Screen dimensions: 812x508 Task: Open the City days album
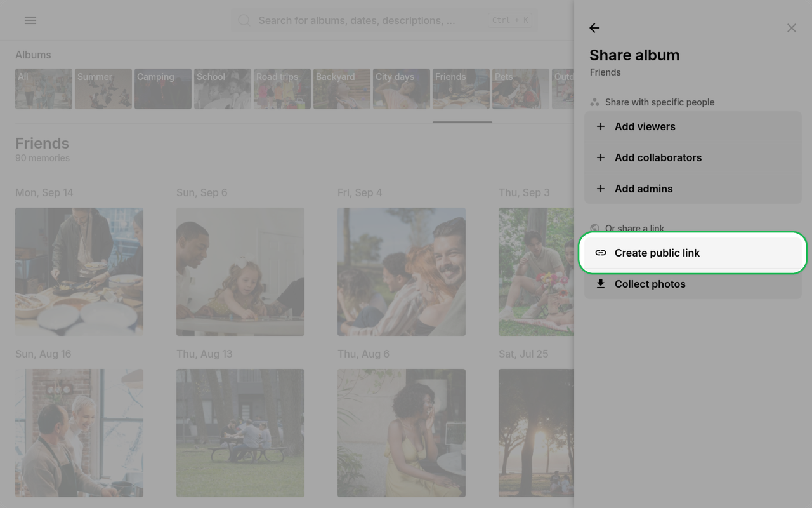point(402,89)
